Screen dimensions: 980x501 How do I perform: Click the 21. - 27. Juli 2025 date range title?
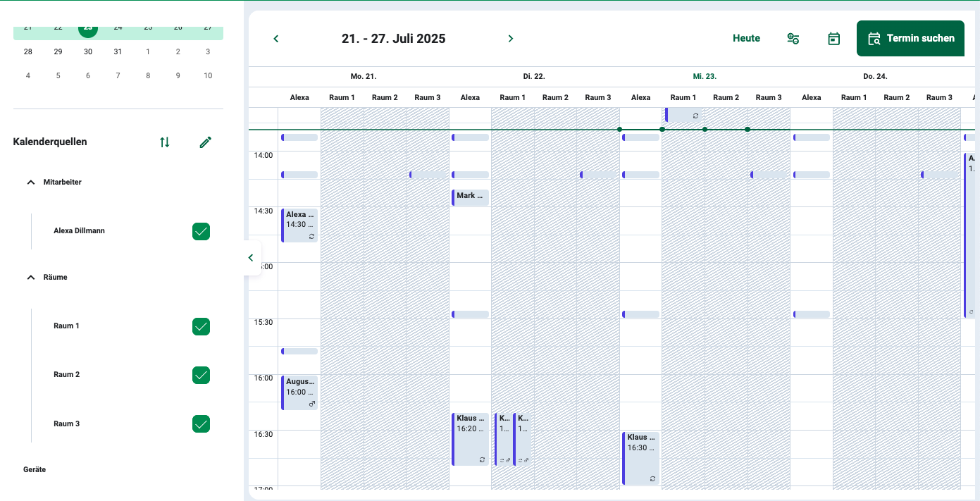pyautogui.click(x=394, y=39)
